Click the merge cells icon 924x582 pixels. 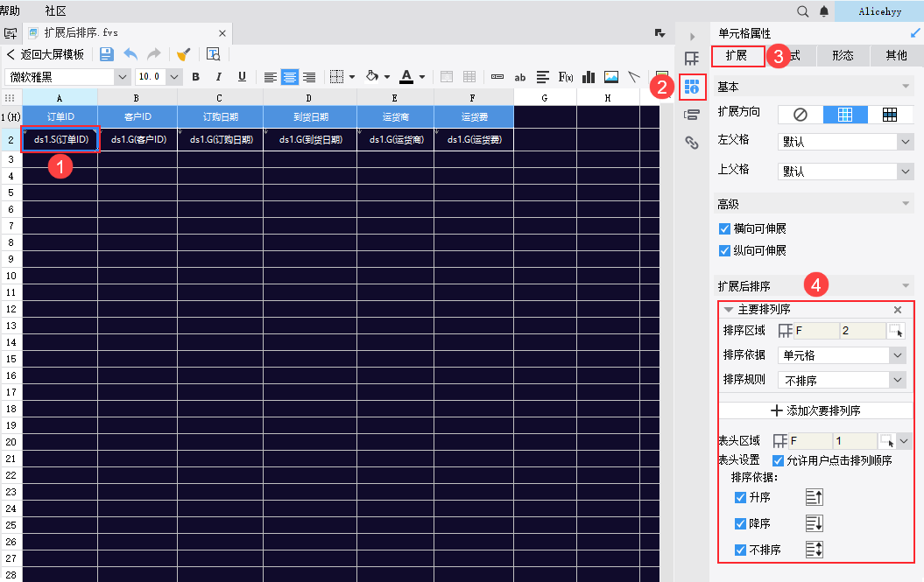[x=447, y=77]
